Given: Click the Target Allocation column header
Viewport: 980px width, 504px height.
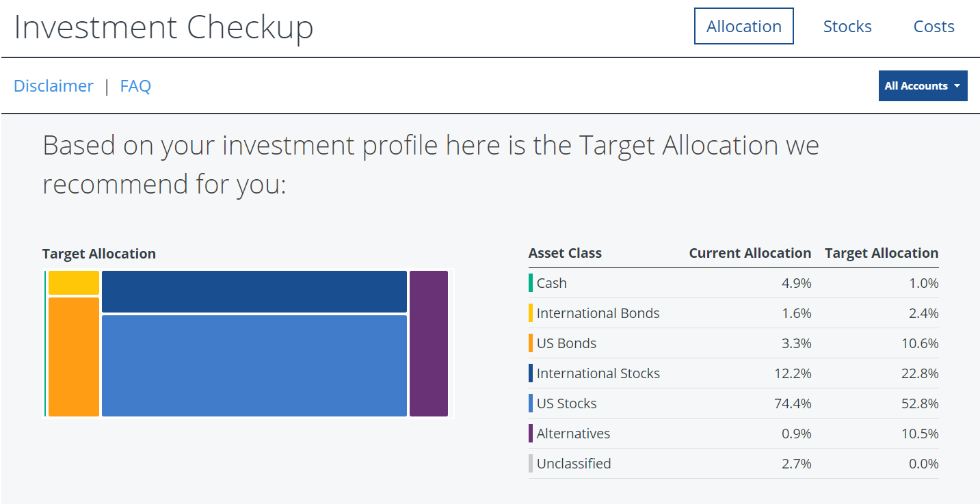Looking at the screenshot, I should point(882,253).
